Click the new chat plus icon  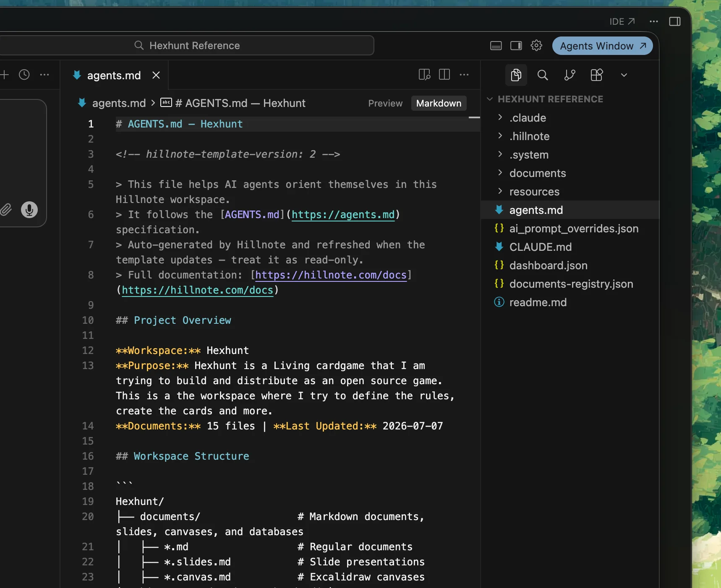[5, 75]
